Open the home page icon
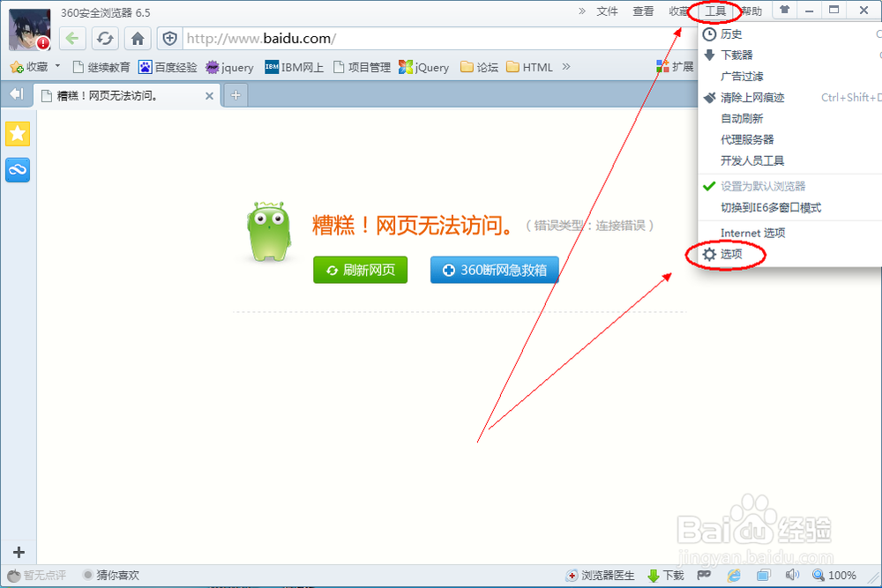 [138, 38]
